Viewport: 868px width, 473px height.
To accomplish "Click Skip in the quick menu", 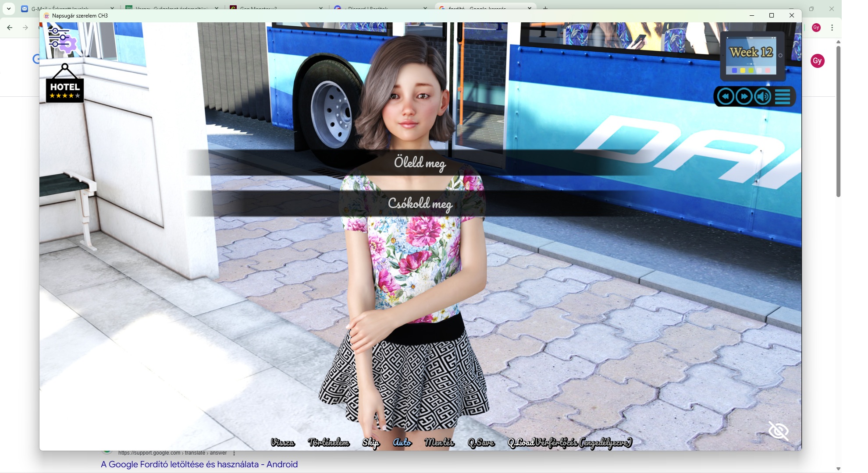I will pos(370,442).
